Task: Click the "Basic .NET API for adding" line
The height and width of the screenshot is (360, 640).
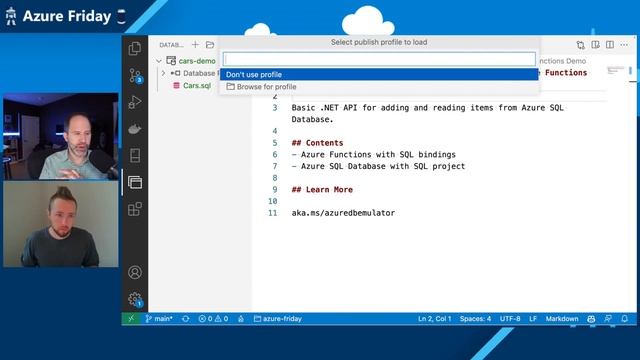Action: click(x=427, y=108)
